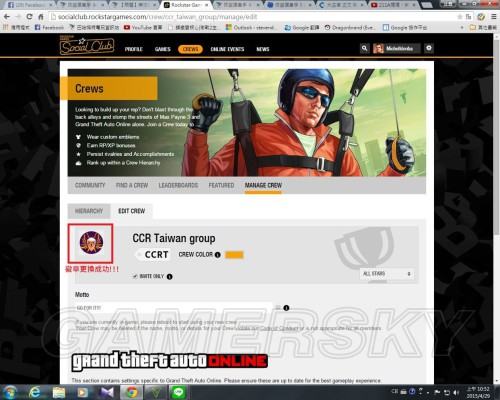Click into the Motto text field
500x400 pixels.
click(173, 308)
